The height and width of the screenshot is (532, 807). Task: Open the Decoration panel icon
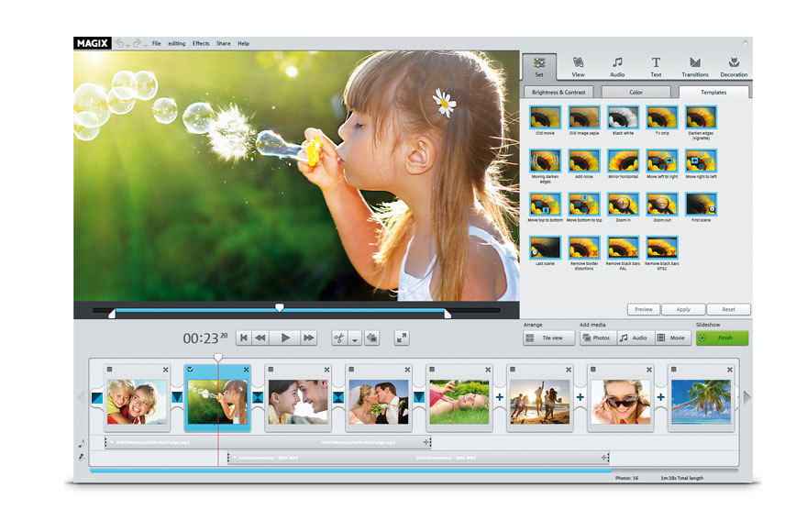[x=734, y=67]
